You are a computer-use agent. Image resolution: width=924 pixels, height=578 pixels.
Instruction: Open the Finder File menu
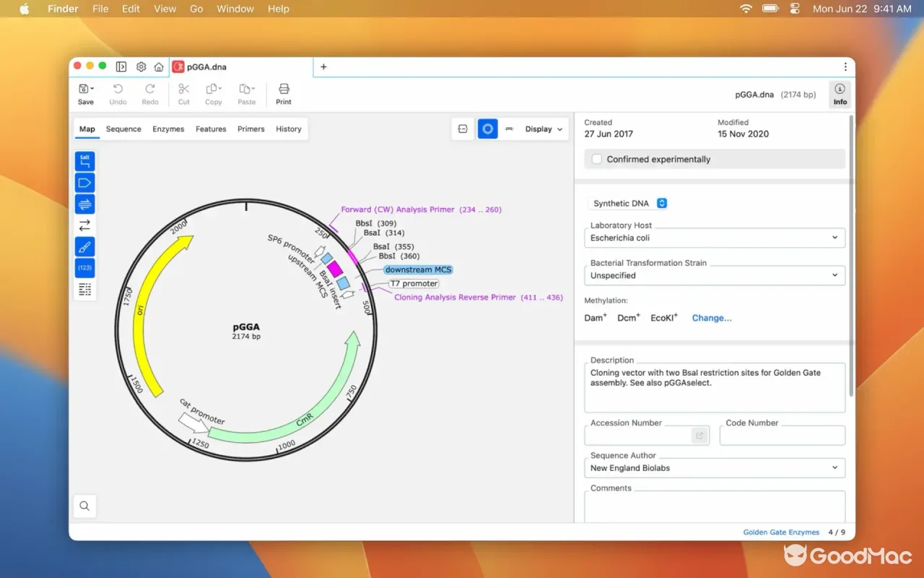(x=100, y=9)
